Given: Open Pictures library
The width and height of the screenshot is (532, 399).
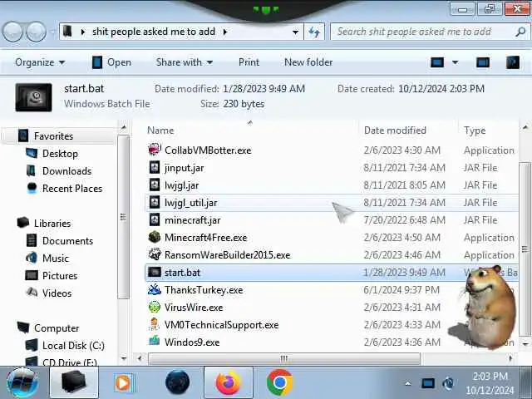Looking at the screenshot, I should coord(60,276).
